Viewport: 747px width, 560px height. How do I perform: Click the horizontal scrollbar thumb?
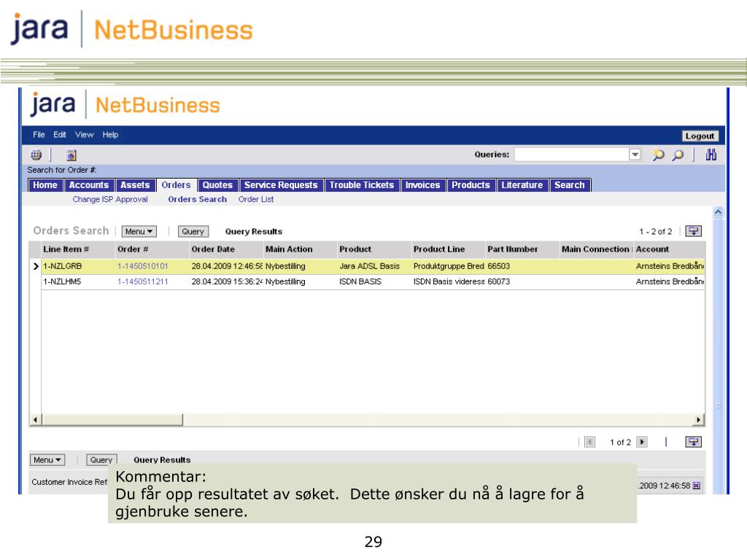[112, 419]
